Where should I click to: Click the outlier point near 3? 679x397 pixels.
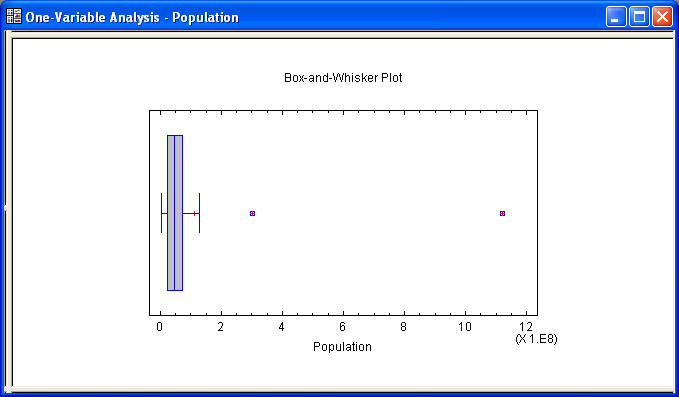pyautogui.click(x=252, y=213)
